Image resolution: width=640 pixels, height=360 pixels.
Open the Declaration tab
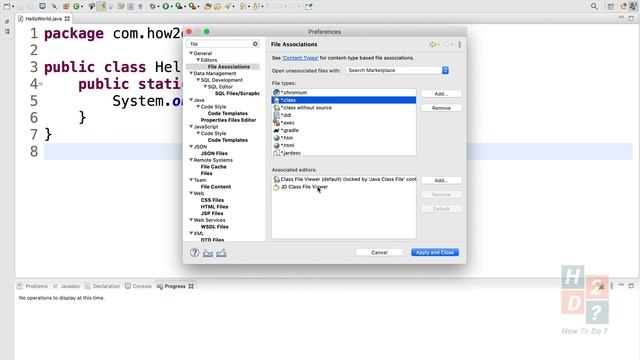[x=102, y=286]
